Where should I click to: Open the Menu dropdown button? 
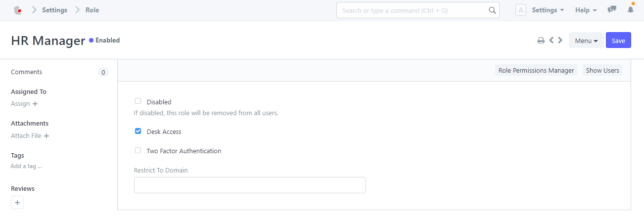(586, 41)
